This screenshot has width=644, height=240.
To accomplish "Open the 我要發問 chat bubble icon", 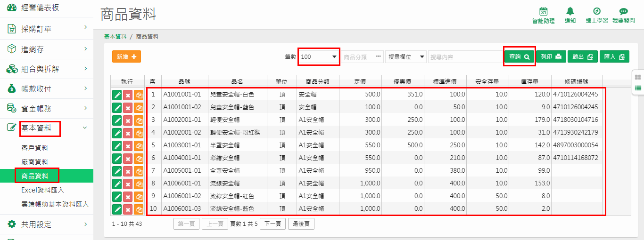I will pos(624,11).
